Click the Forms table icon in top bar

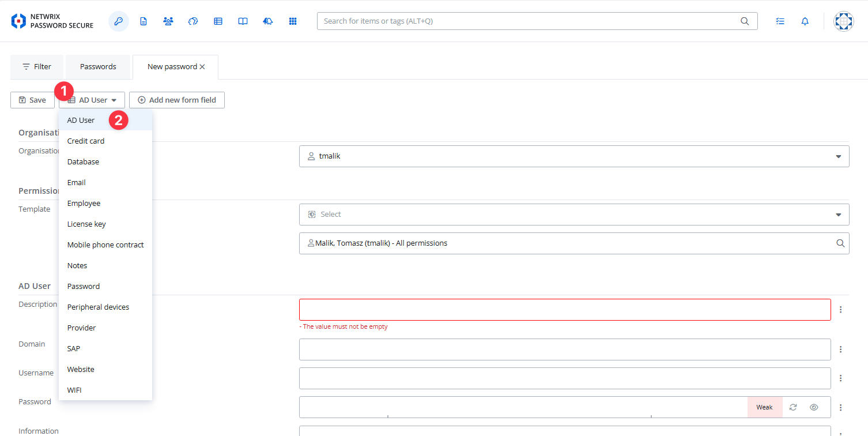tap(218, 21)
